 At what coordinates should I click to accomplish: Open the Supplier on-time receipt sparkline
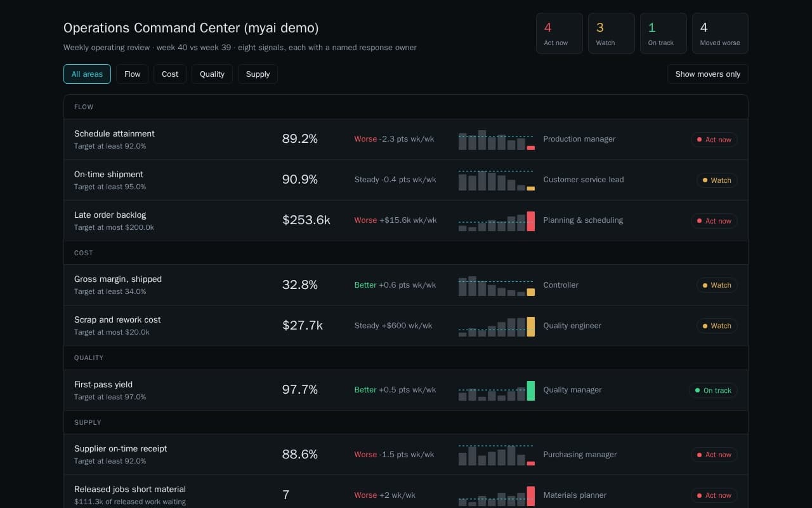click(x=497, y=455)
